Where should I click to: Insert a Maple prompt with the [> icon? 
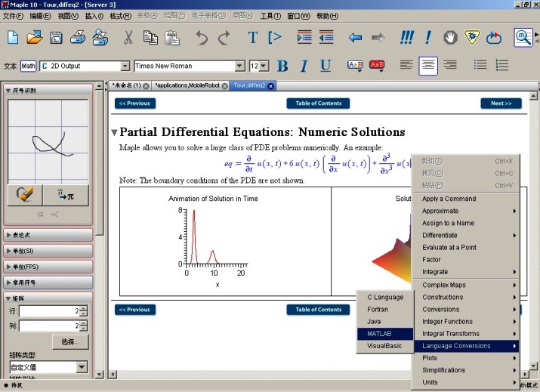pos(275,37)
